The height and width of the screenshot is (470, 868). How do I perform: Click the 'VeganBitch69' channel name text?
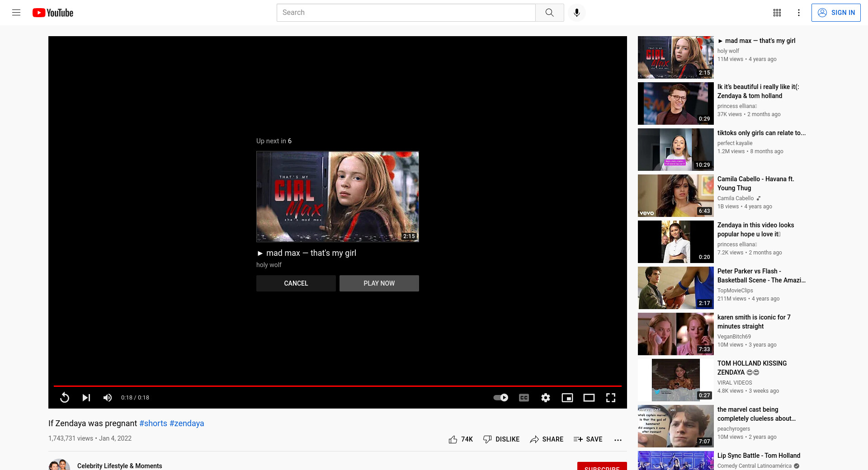(x=734, y=337)
